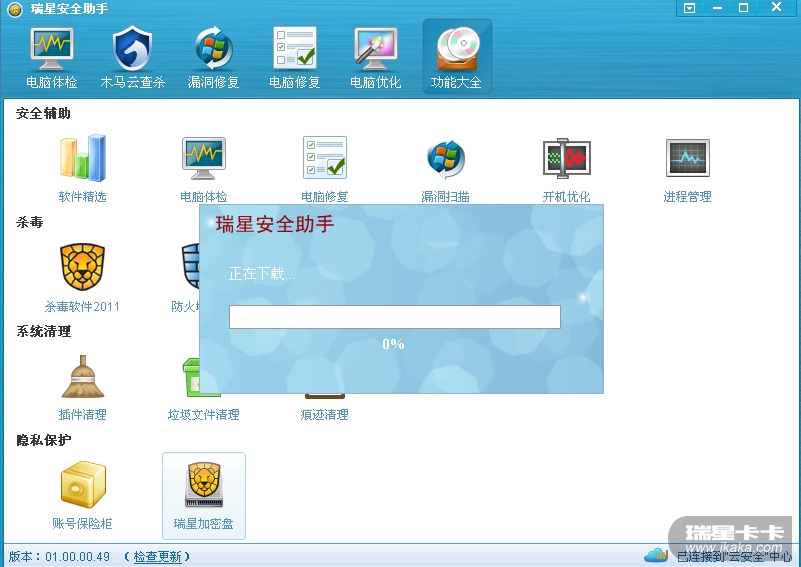Open the 电脑体检 toolbar tab
Viewport: 801px width, 567px height.
tap(51, 58)
